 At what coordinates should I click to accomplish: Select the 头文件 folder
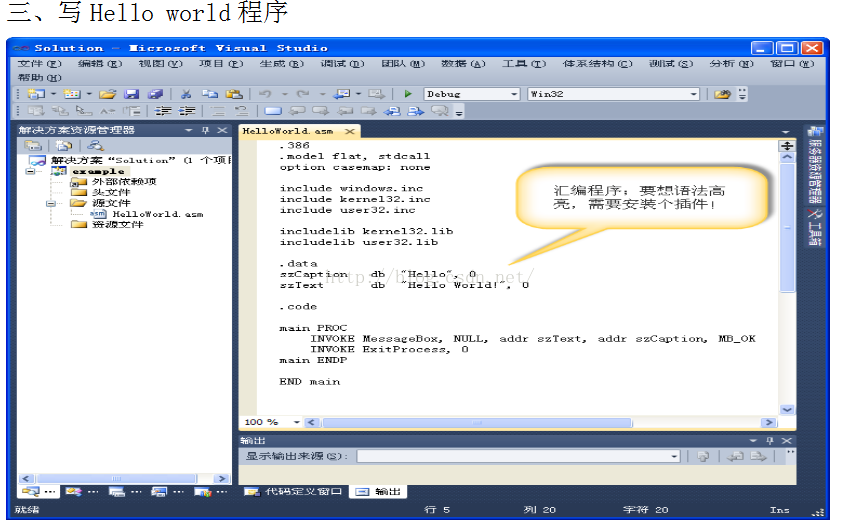point(111,193)
